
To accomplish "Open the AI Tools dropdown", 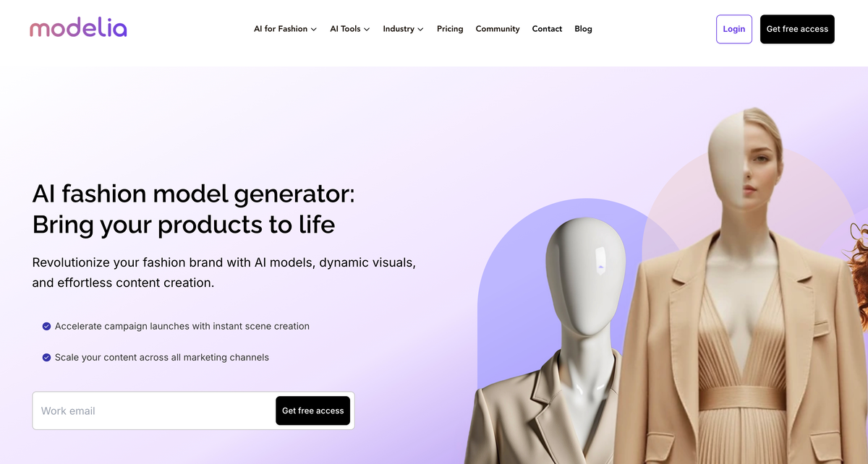I will click(350, 29).
